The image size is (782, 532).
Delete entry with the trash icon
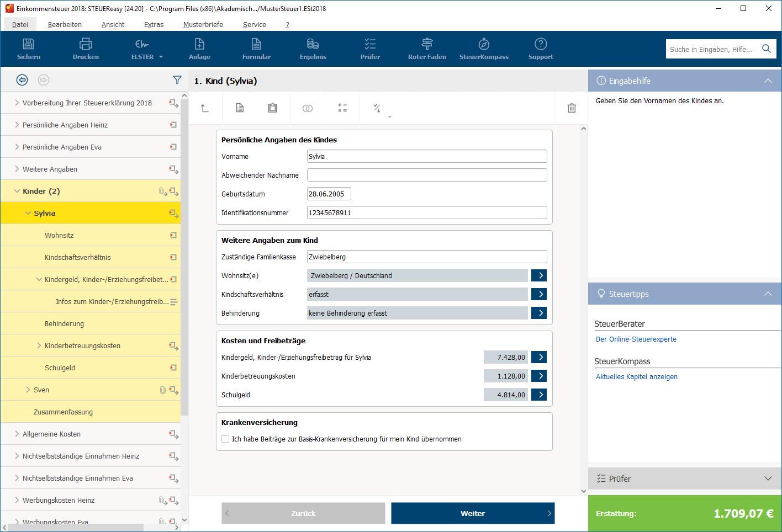(x=572, y=108)
